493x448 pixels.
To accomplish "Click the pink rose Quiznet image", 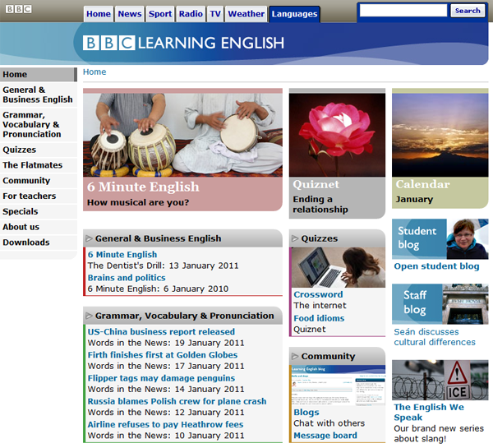I will (337, 135).
